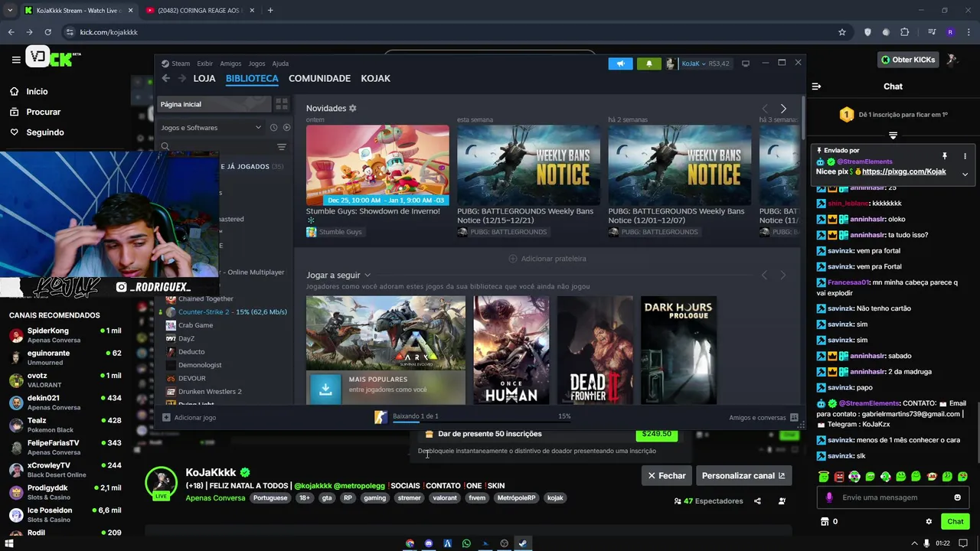Open the pixgg.com/Kojak link in pinned message
Image resolution: width=980 pixels, height=551 pixels.
click(x=904, y=171)
